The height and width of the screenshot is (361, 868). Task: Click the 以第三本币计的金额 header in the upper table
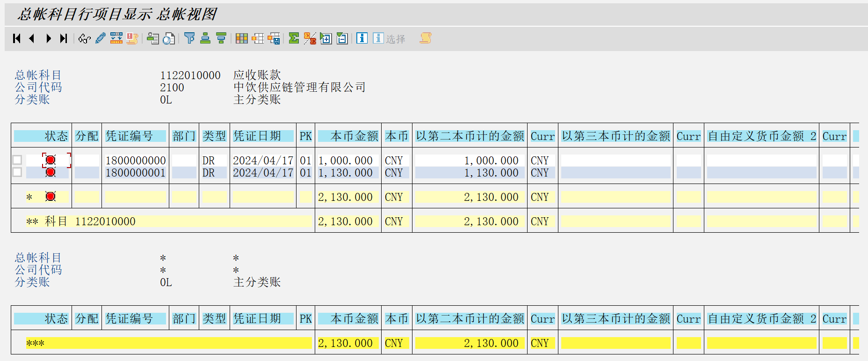point(616,136)
